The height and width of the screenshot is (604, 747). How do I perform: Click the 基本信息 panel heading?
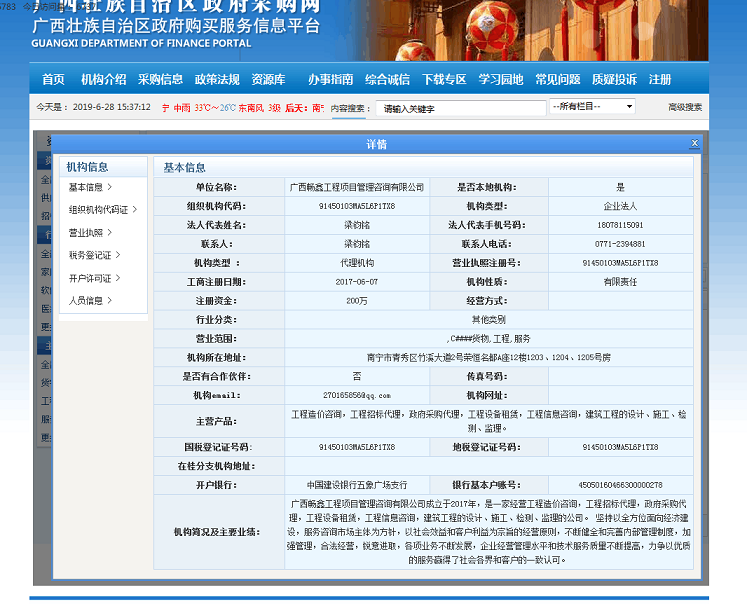(184, 167)
